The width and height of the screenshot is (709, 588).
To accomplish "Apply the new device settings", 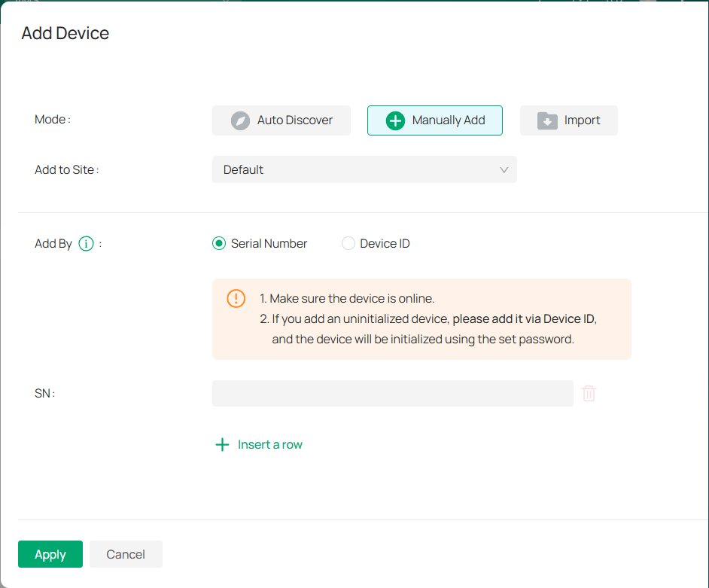I will (x=50, y=554).
